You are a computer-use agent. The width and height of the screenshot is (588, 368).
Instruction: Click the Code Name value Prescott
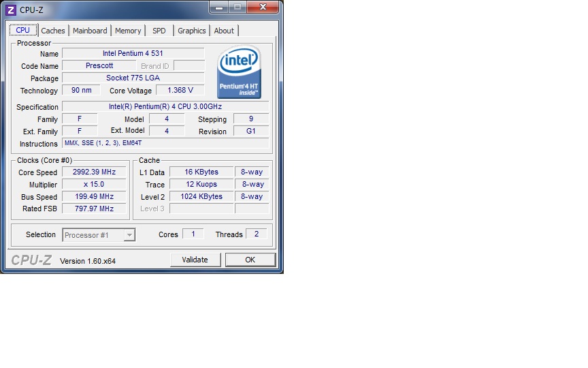(x=99, y=65)
